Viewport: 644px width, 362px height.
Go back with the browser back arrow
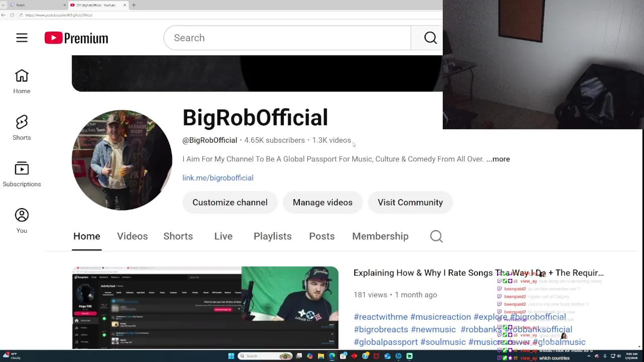[x=4, y=15]
